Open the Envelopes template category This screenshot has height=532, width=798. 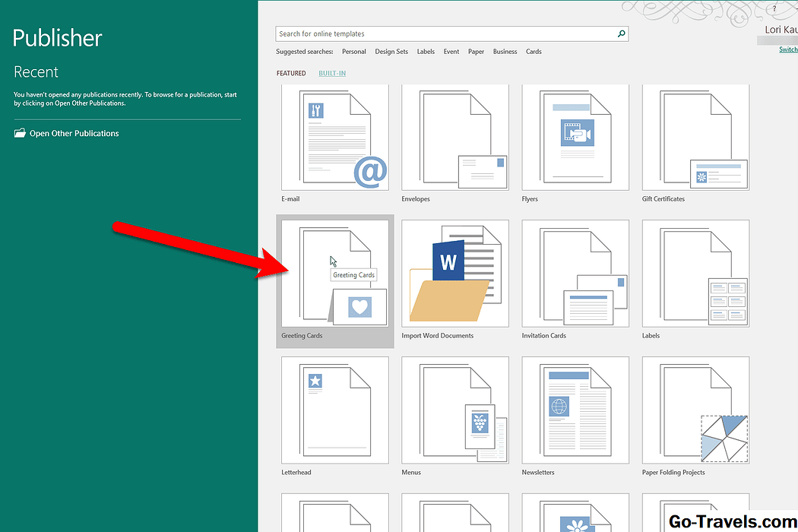455,138
